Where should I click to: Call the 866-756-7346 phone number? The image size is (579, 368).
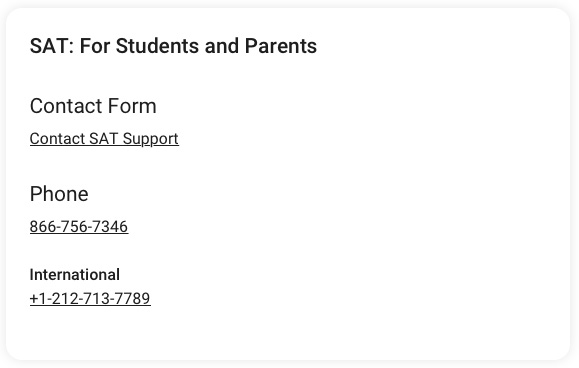(x=79, y=227)
